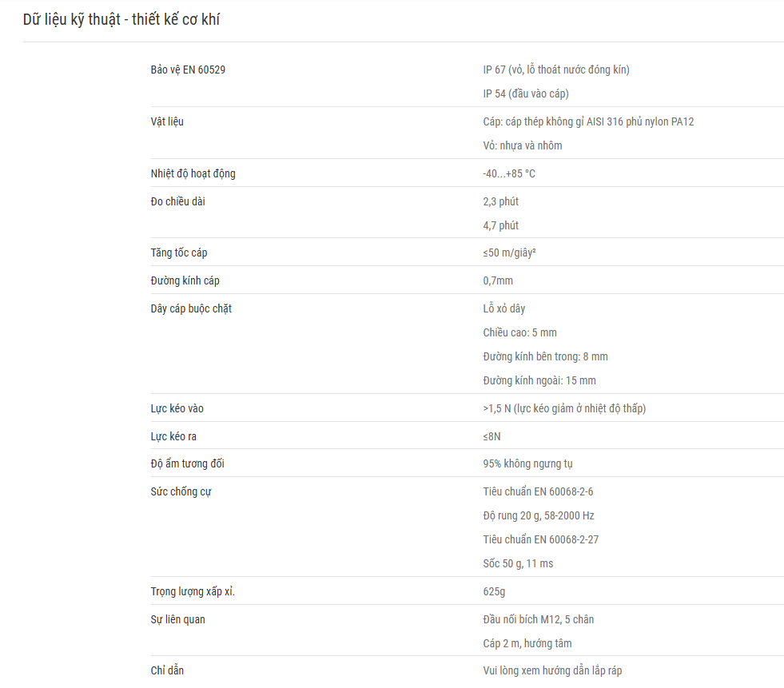Click 'Vui lòng xem hướng dẫn lắp ráp'
Screen dimensions: 784x688
point(552,671)
